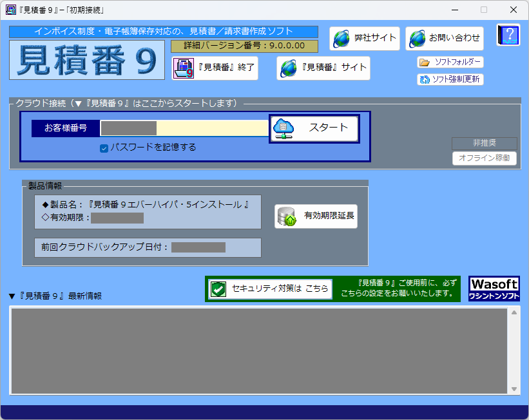The width and height of the screenshot is (529, 420).
Task: Run ソフト強制更新 button
Action: point(450,80)
